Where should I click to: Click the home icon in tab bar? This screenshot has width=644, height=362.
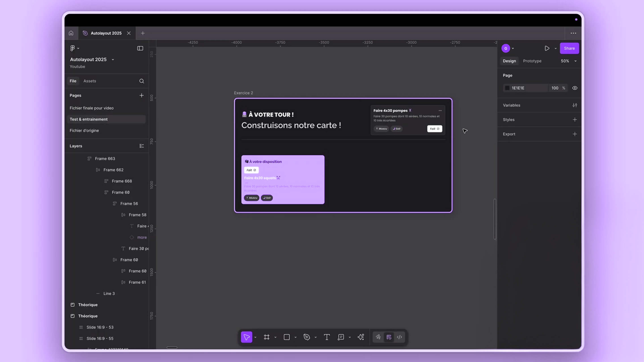point(71,33)
